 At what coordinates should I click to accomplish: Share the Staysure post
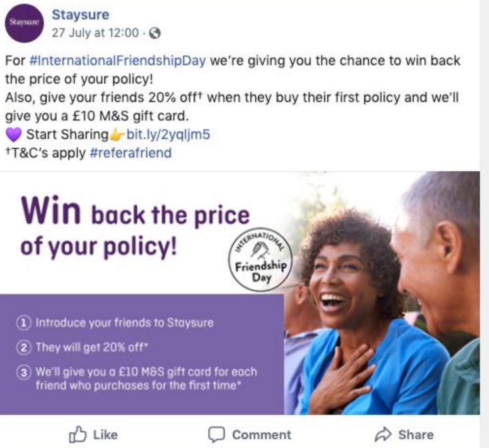404,434
